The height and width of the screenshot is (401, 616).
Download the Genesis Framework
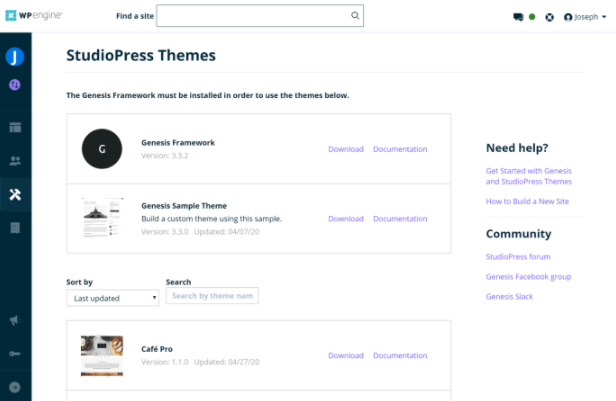pos(346,149)
